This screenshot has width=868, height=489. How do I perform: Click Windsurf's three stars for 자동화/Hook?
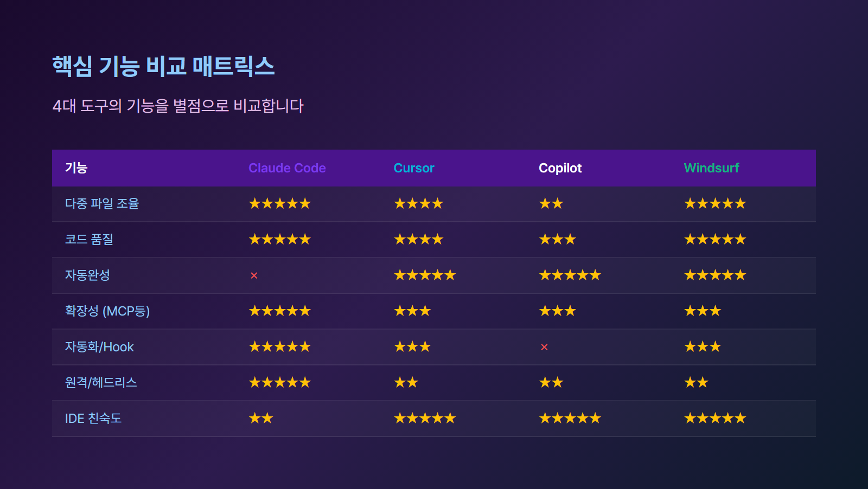pos(703,347)
